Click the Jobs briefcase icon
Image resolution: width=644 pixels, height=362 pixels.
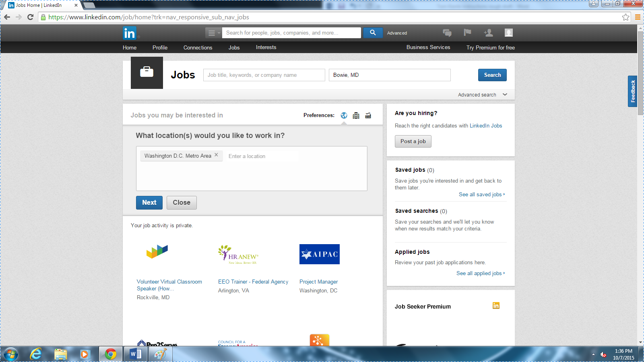pos(147,72)
